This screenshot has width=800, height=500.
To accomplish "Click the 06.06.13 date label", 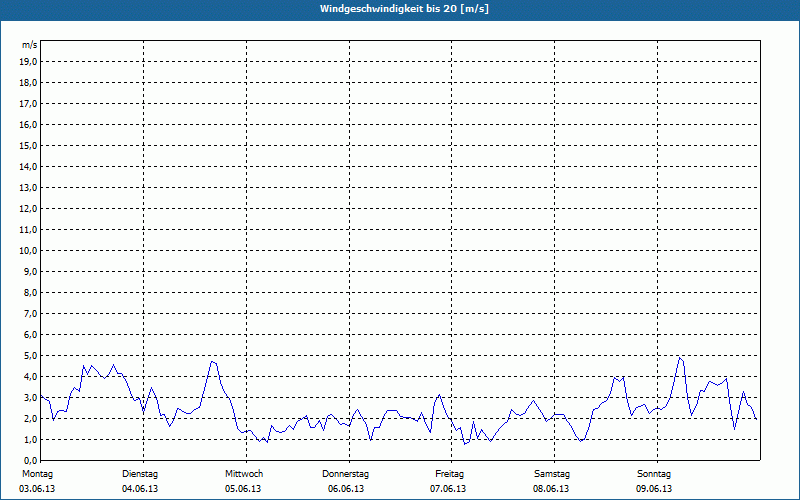I will point(346,489).
